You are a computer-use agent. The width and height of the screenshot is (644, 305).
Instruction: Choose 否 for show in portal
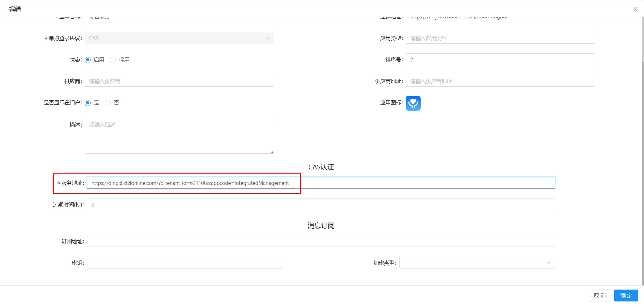tap(108, 103)
